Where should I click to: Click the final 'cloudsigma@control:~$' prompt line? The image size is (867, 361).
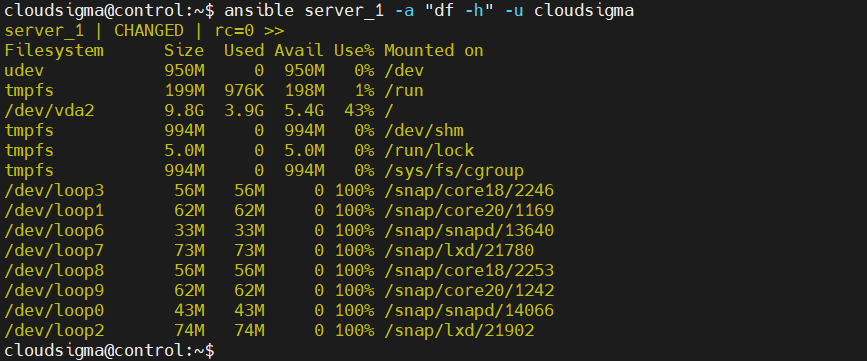[109, 350]
